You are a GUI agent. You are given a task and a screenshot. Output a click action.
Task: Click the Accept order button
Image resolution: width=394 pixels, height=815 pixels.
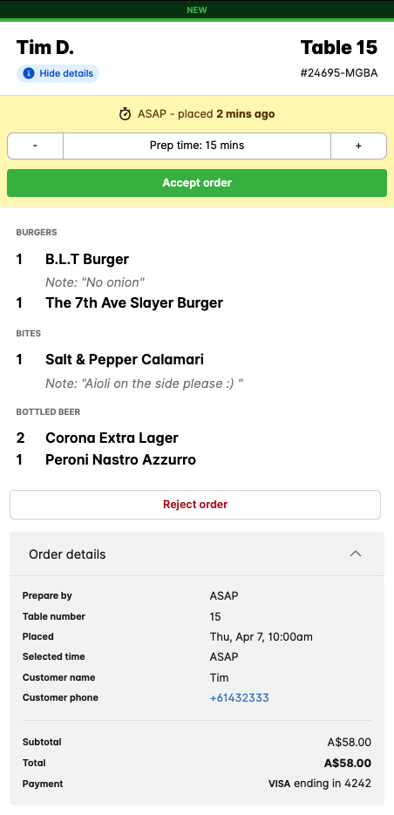(x=197, y=183)
